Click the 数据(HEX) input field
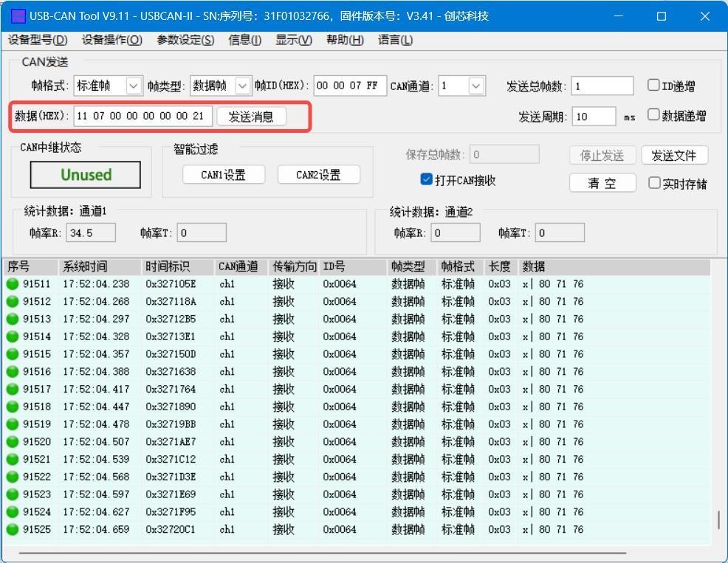This screenshot has height=563, width=728. 142,116
